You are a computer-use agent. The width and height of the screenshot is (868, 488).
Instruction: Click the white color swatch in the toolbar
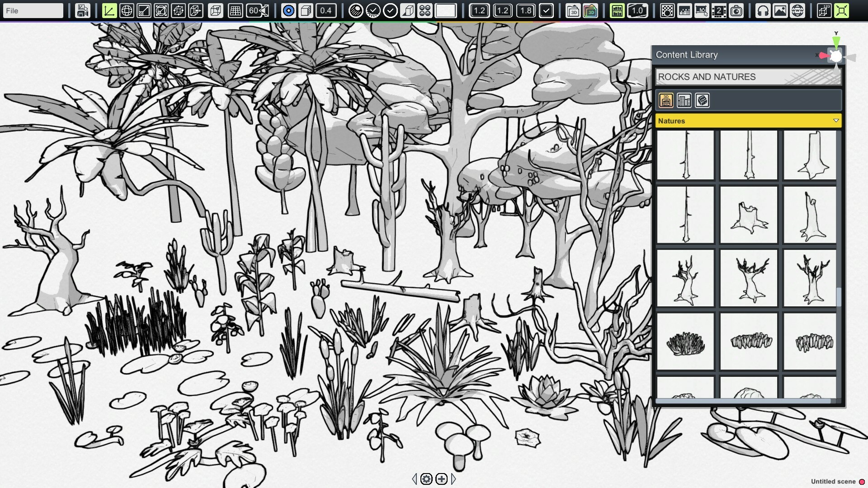[445, 10]
